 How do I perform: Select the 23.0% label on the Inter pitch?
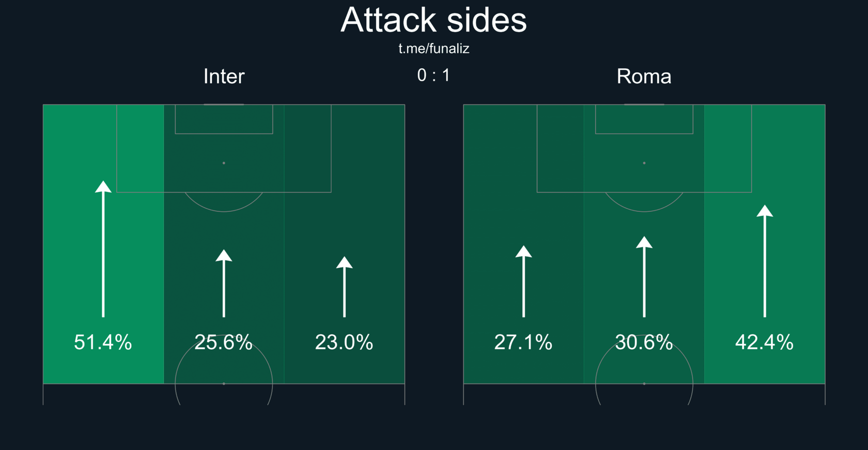(344, 343)
